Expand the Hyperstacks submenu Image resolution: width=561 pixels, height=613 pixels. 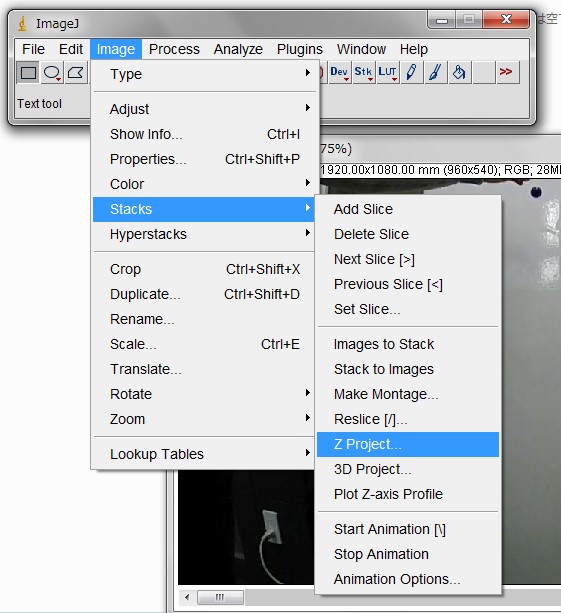point(203,234)
